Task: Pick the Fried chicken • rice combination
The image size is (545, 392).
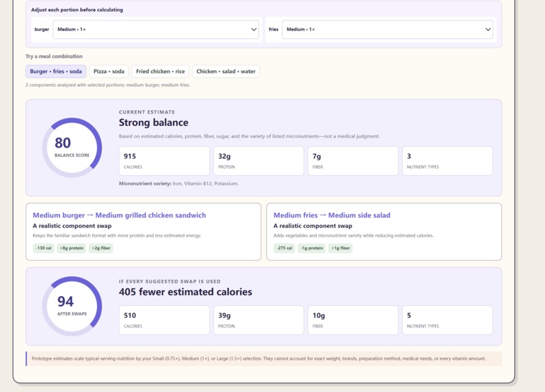Action: pos(160,71)
